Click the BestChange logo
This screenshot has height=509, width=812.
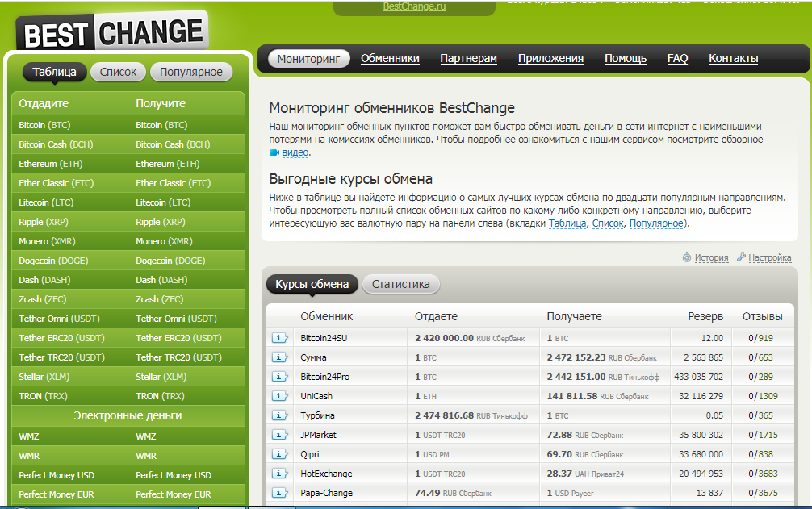[x=112, y=32]
